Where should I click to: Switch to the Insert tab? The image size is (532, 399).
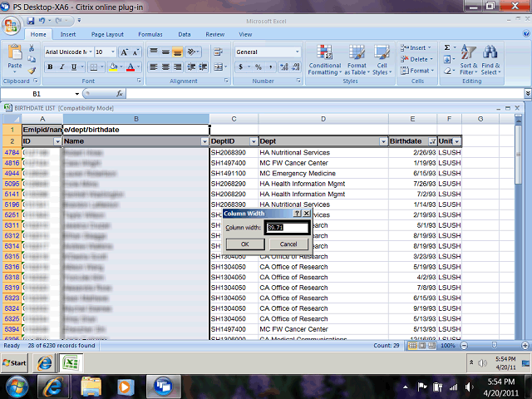pos(68,34)
